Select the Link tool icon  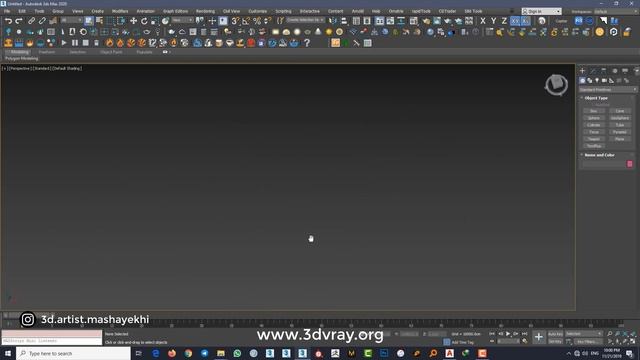31,21
